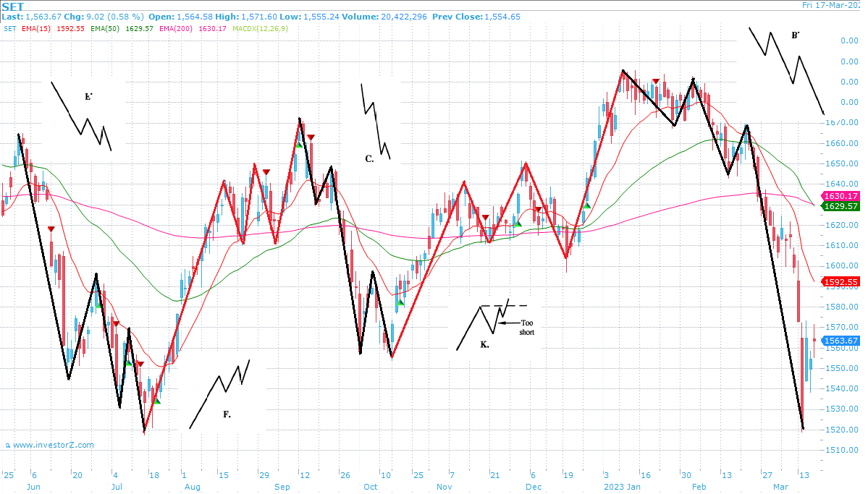Click the Mar month label
This screenshot has height=494, width=868.
(x=780, y=487)
